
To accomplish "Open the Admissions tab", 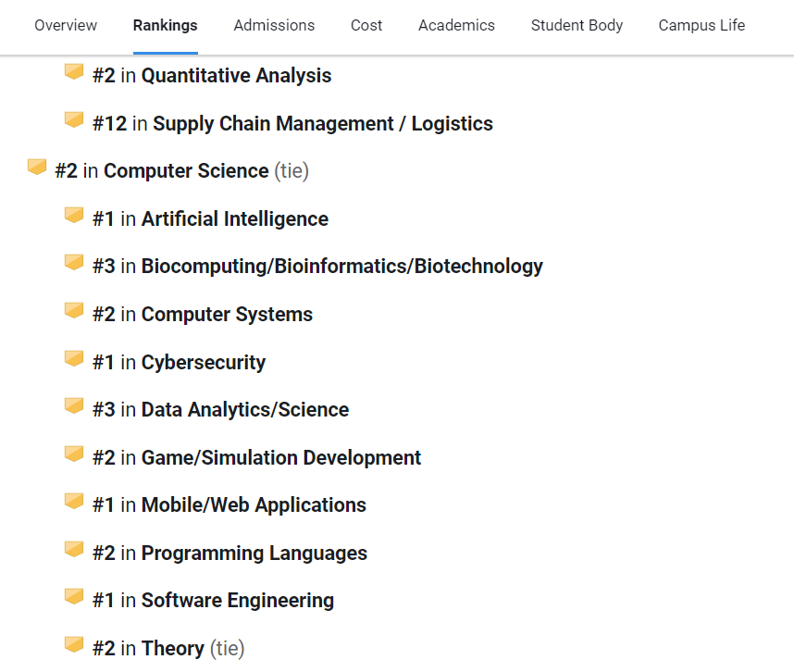I will click(274, 25).
